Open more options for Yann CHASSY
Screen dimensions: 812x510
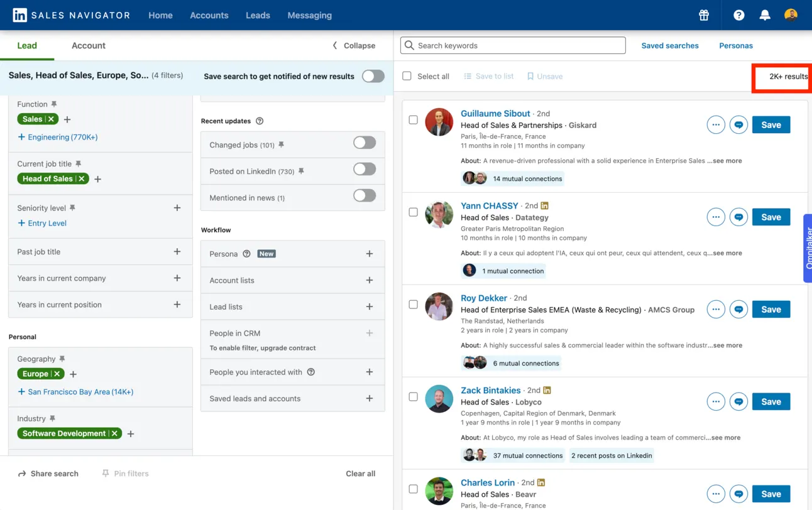coord(716,217)
